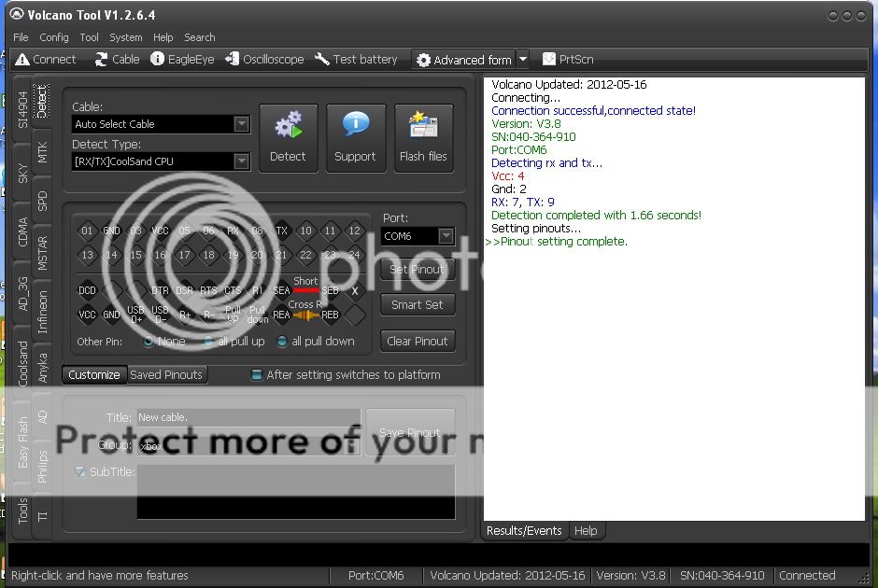Take a screenshot with PrtScn
Screen dimensions: 878x588
coord(568,60)
